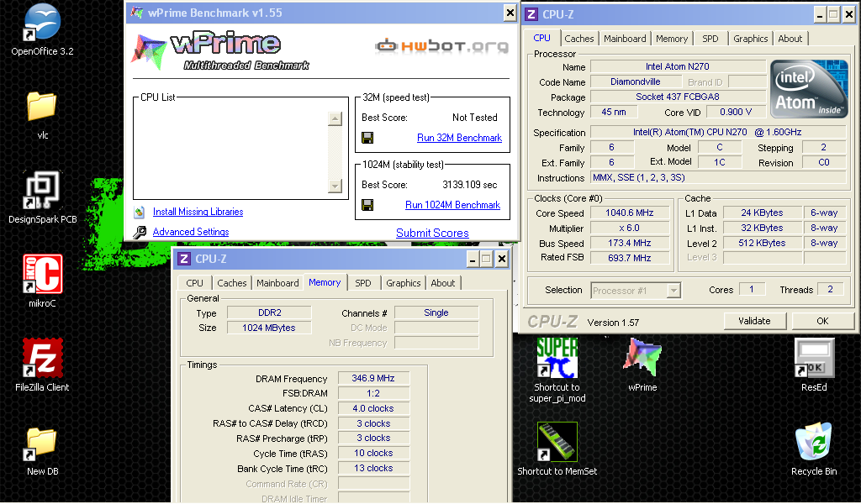Screen dimensions: 861x504
Task: Run the 32M benchmark link
Action: point(459,138)
